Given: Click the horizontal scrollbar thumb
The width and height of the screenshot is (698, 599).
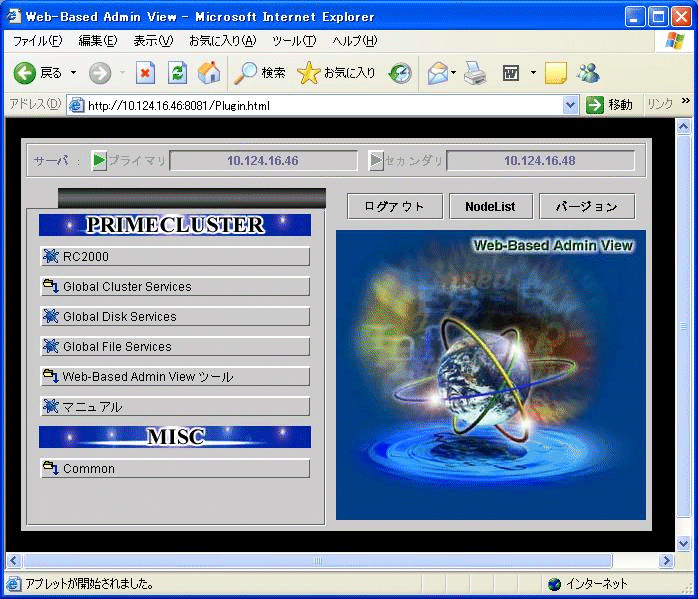Looking at the screenshot, I should point(317,560).
